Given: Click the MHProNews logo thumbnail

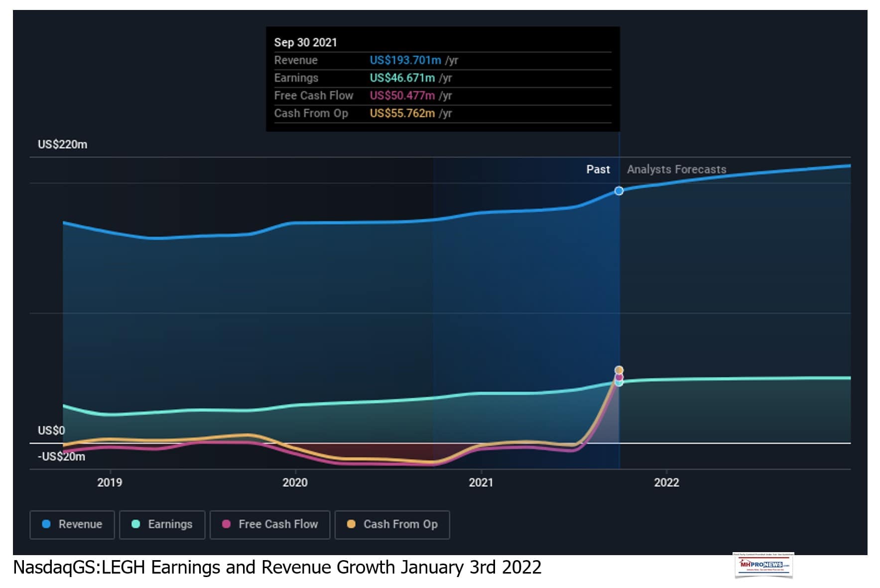Looking at the screenshot, I should click(763, 565).
